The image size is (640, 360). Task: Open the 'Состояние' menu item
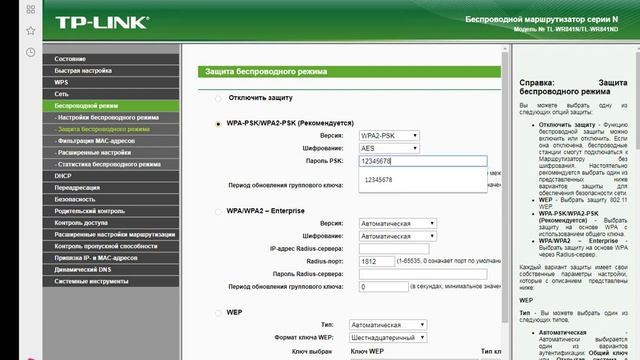pyautogui.click(x=111, y=59)
